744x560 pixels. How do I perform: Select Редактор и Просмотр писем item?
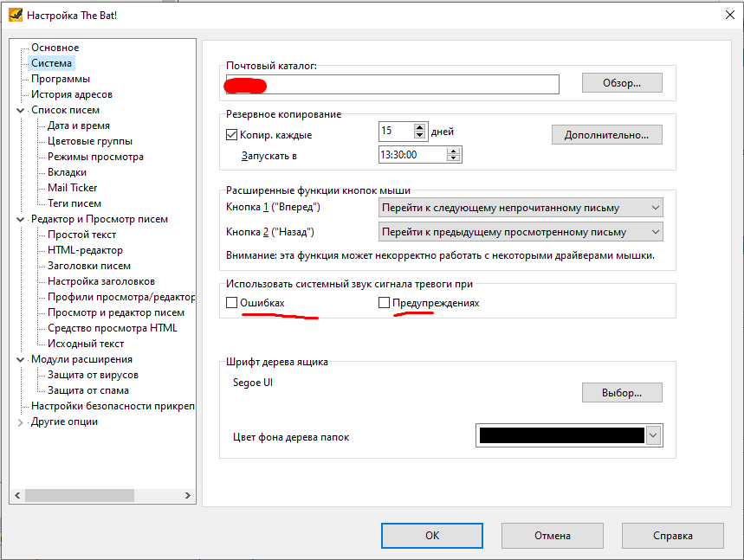pyautogui.click(x=100, y=219)
